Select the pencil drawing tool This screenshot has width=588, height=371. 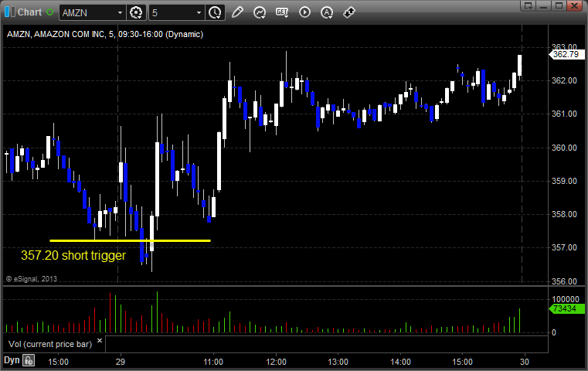(237, 12)
